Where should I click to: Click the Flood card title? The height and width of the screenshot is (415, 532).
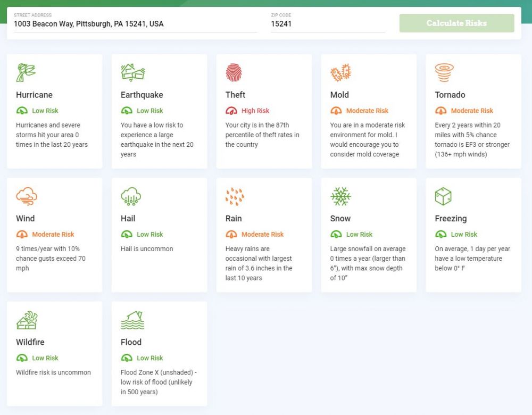131,342
